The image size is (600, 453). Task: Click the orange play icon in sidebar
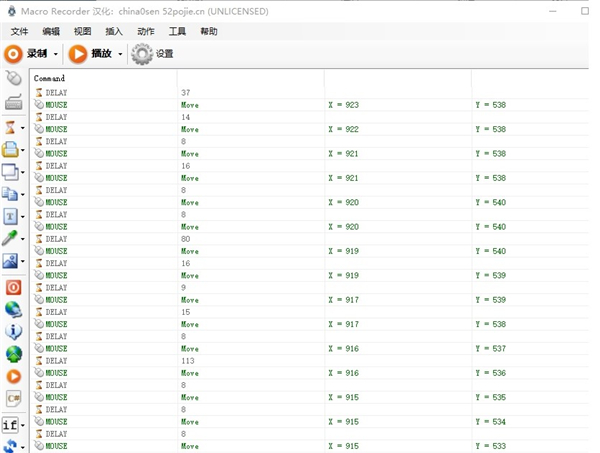pyautogui.click(x=13, y=376)
